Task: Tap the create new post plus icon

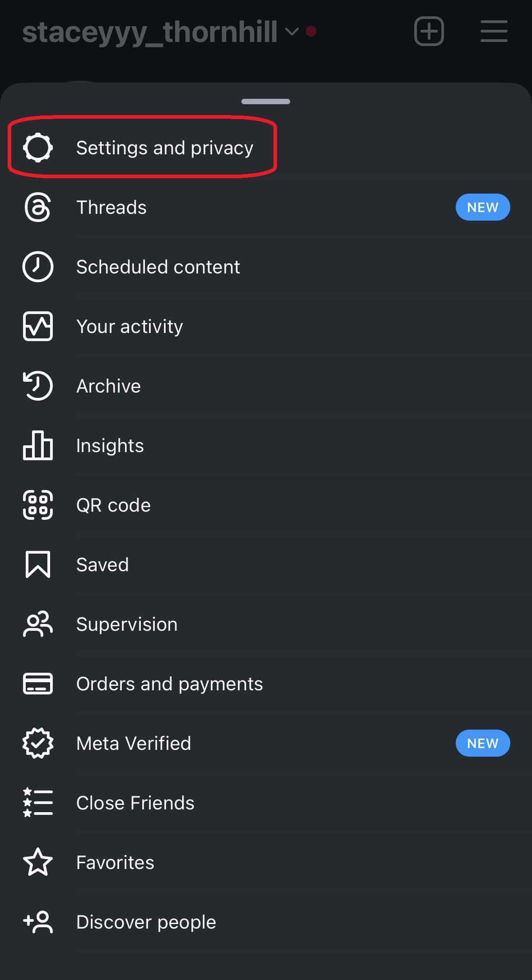Action: point(429,31)
